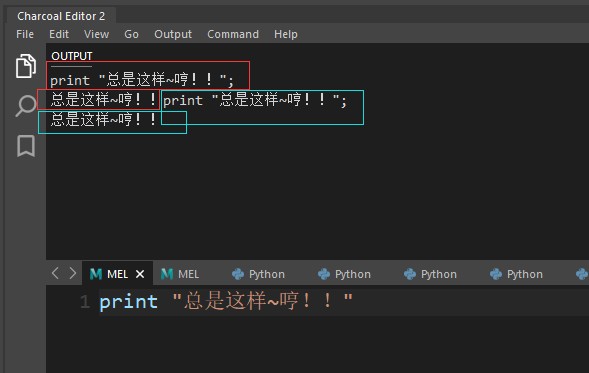Open the Go menu
Image resolution: width=589 pixels, height=373 pixels.
tap(131, 34)
